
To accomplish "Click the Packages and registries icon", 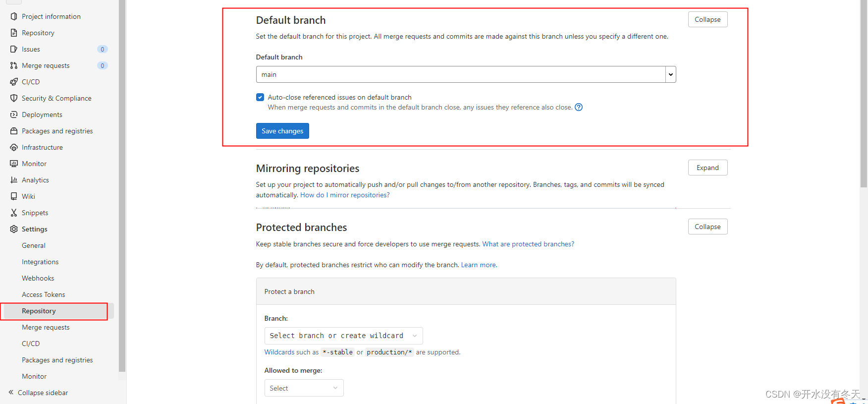I will pos(14,131).
